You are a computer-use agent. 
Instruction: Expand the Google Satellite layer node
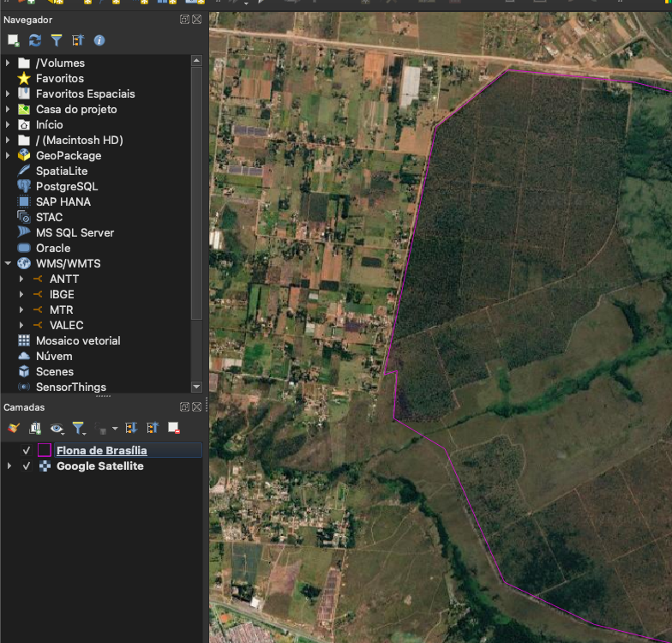tap(9, 466)
